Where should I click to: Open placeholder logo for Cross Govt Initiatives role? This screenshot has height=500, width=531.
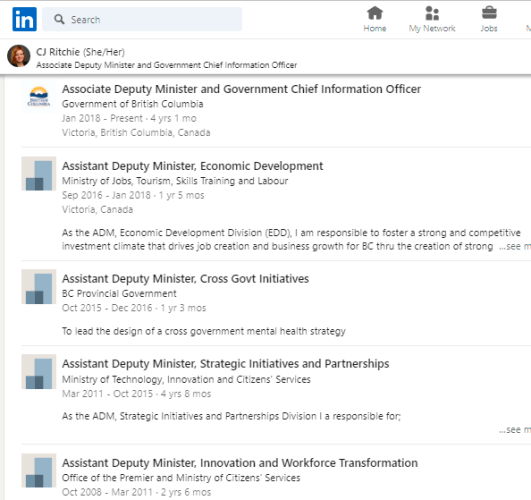[39, 287]
